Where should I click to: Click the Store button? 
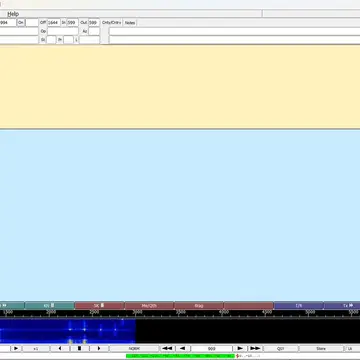pos(321,348)
